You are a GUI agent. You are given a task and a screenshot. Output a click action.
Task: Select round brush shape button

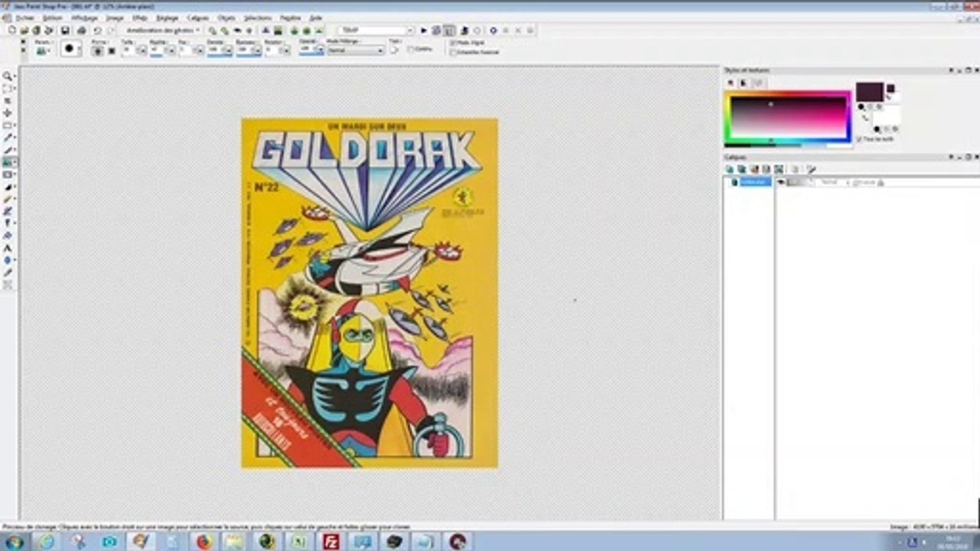[x=98, y=51]
